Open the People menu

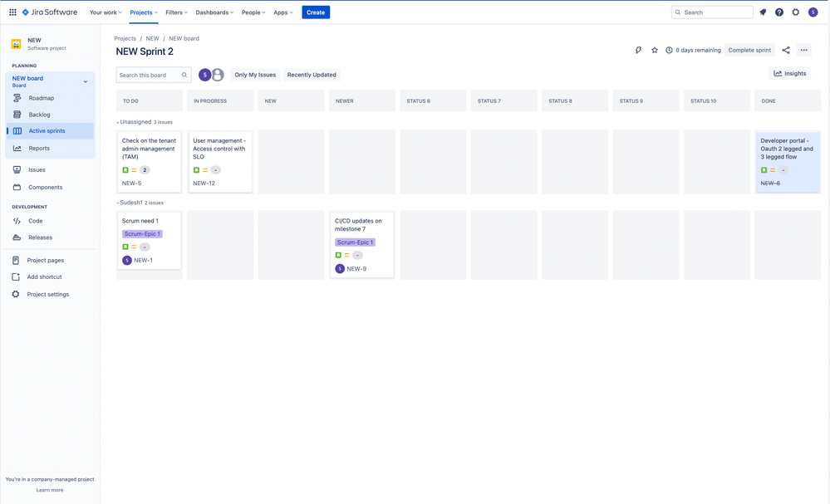pos(253,12)
